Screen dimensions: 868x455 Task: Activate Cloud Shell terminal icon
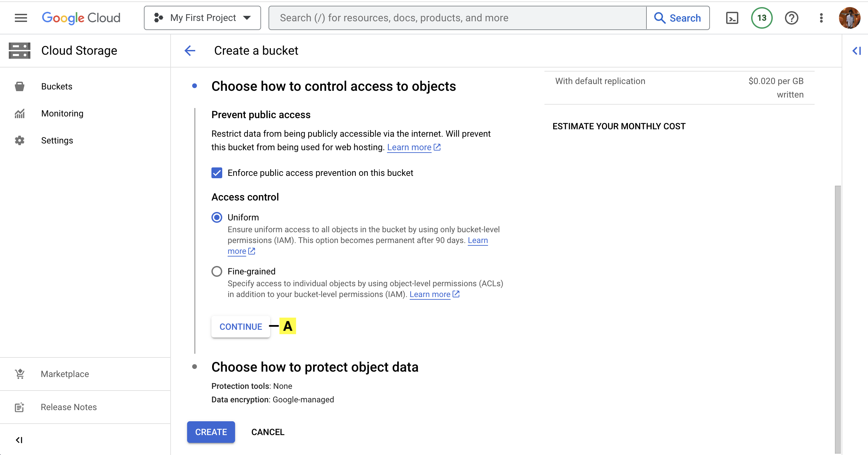pos(732,18)
